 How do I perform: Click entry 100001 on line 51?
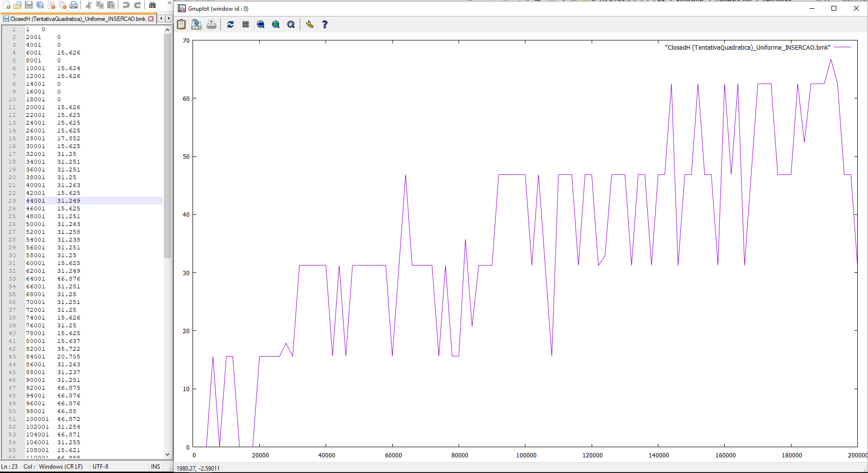coord(38,419)
